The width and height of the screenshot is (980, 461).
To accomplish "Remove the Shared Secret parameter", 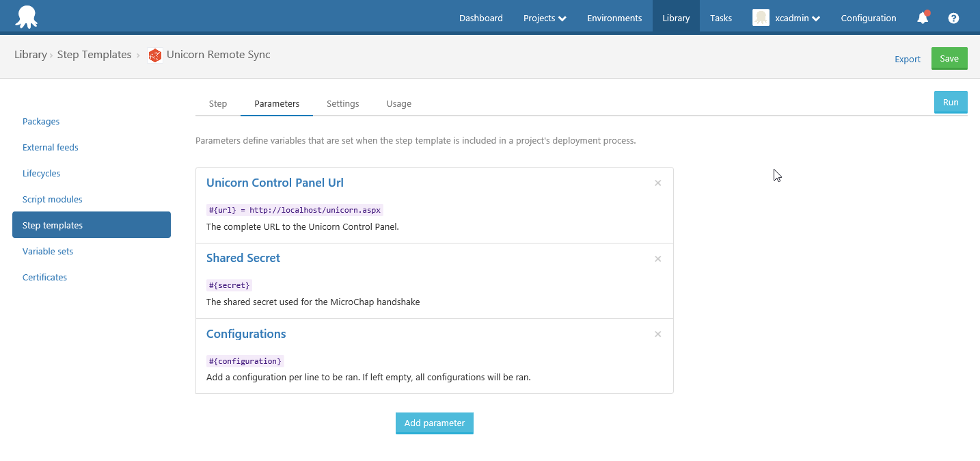I will (x=658, y=259).
